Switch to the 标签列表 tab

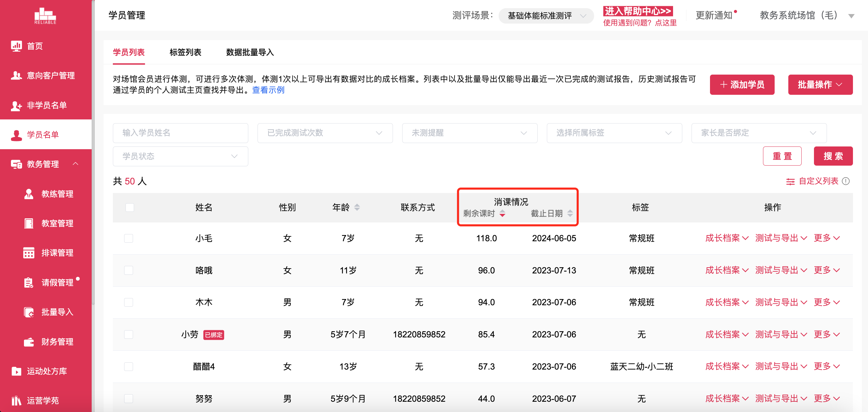tap(185, 52)
